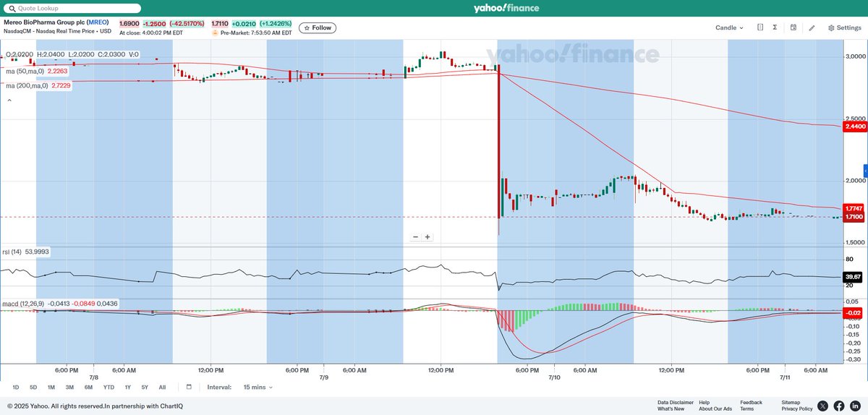Select the 5D range
Viewport: 868px width, 415px height.
click(x=33, y=388)
